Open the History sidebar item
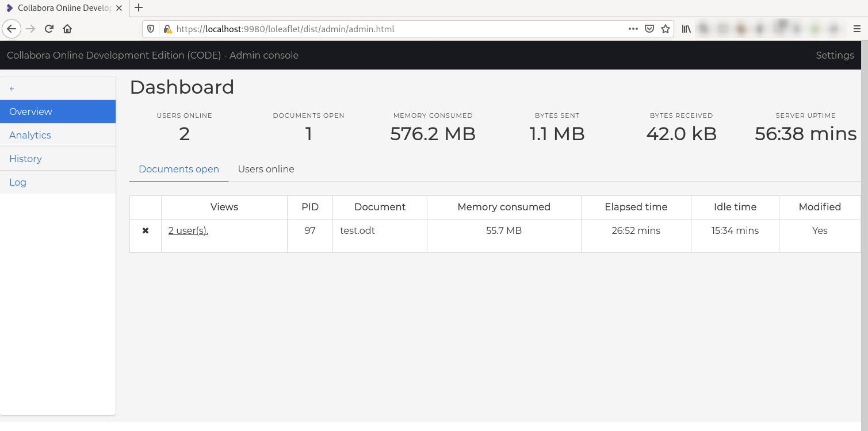This screenshot has height=431, width=868. point(25,159)
